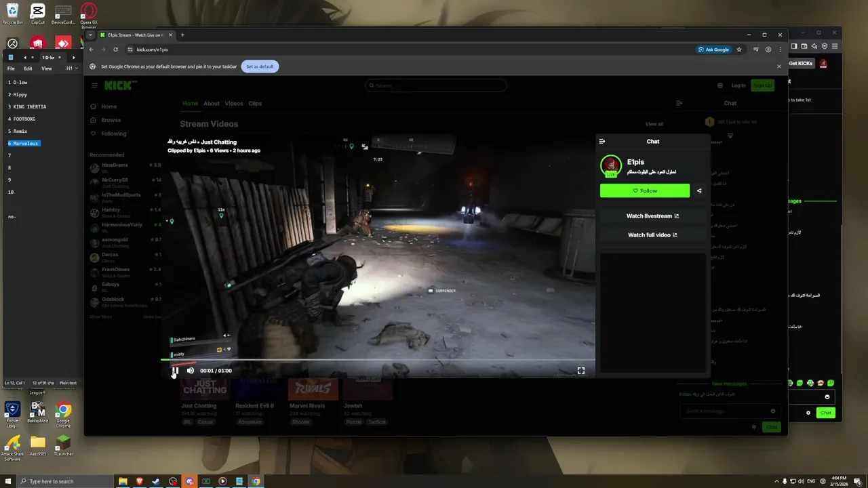Close the E1pis Stream tab
Screen dimensions: 868x488
pos(171,35)
